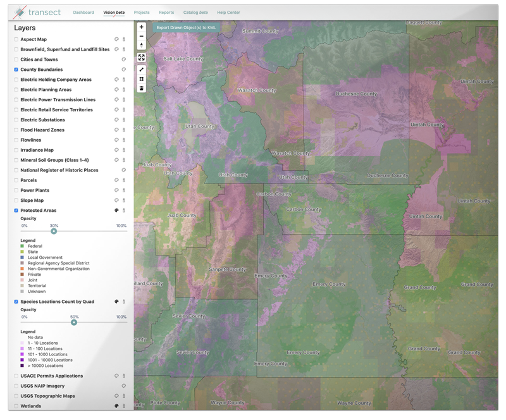This screenshot has height=420, width=506.
Task: Open info for the USGS Topographic Maps layer
Action: [x=124, y=395]
